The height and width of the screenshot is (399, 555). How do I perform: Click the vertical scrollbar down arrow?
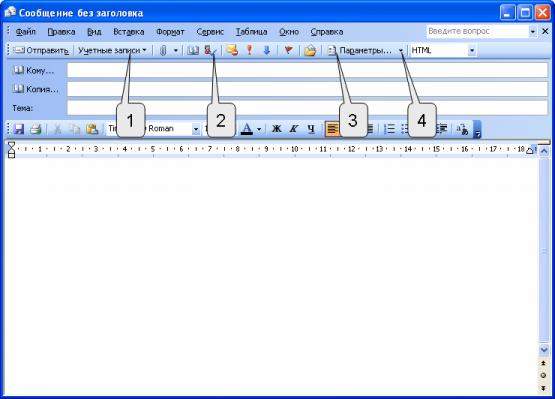click(x=544, y=350)
